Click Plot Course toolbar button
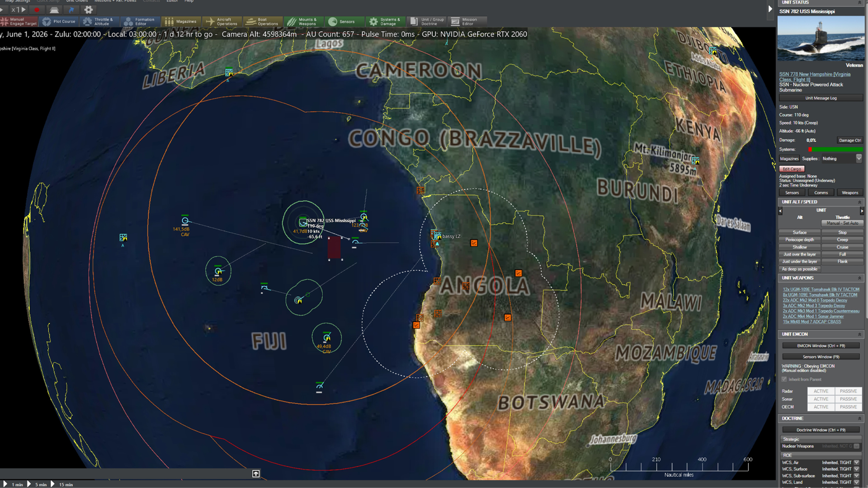Screen dimensions: 868x488 59,21
